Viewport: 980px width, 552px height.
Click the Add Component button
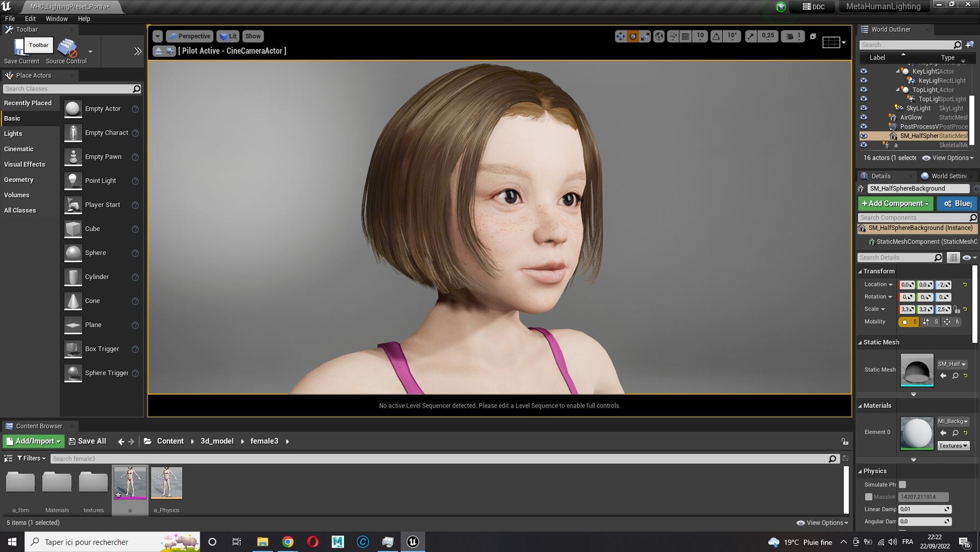pyautogui.click(x=895, y=203)
